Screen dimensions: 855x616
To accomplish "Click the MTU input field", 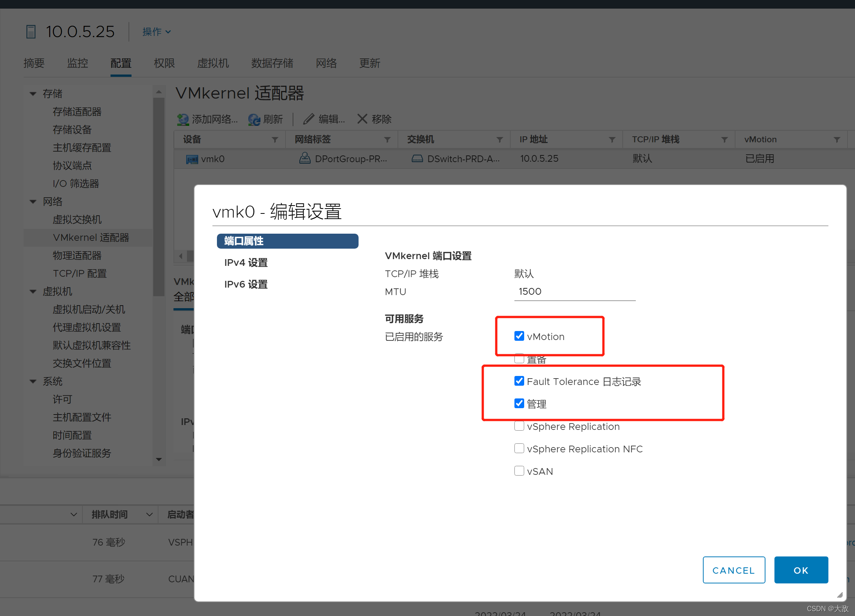I will [x=574, y=292].
